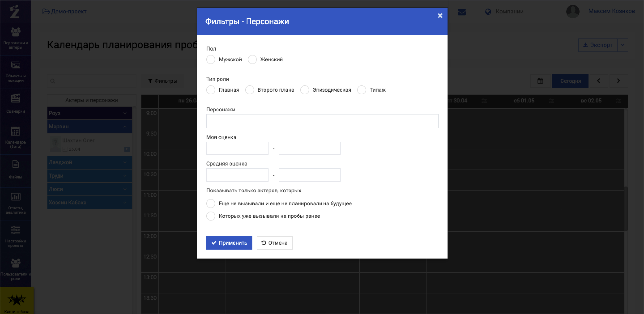Click Моя оценка maximum field
Image resolution: width=644 pixels, height=314 pixels.
pos(309,148)
